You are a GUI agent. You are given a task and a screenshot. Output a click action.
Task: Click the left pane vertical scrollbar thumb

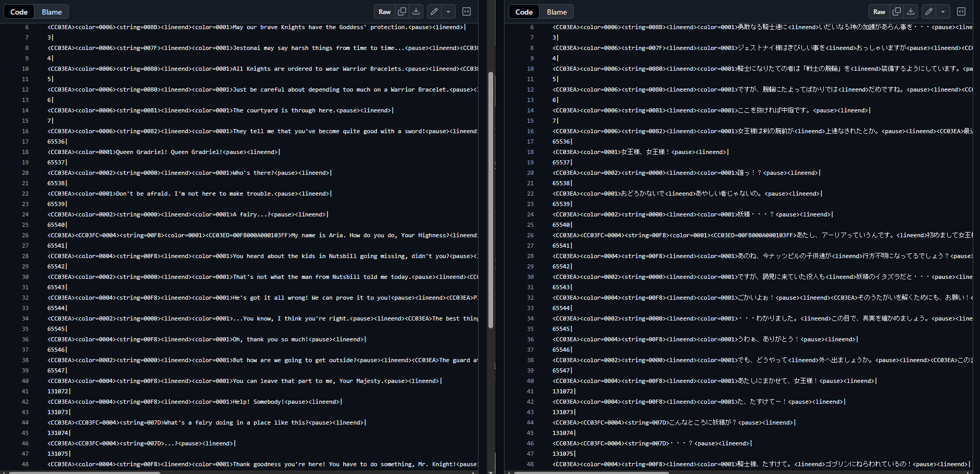pos(491,200)
